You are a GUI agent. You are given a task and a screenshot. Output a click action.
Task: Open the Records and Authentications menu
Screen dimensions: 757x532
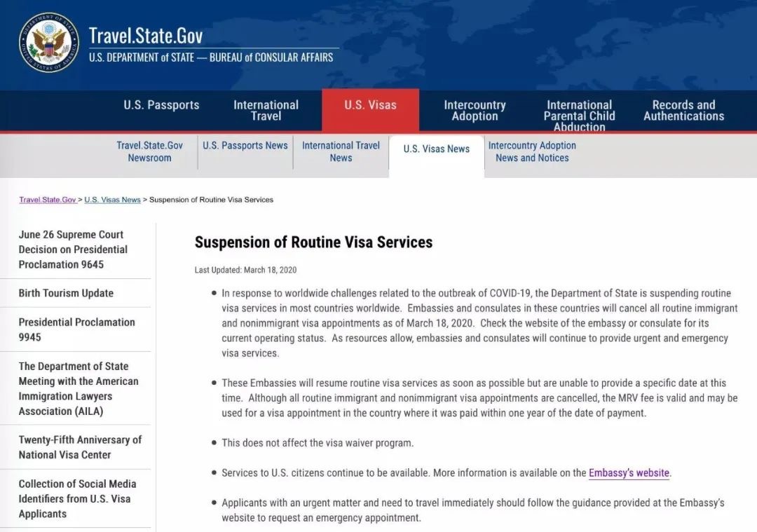click(683, 111)
